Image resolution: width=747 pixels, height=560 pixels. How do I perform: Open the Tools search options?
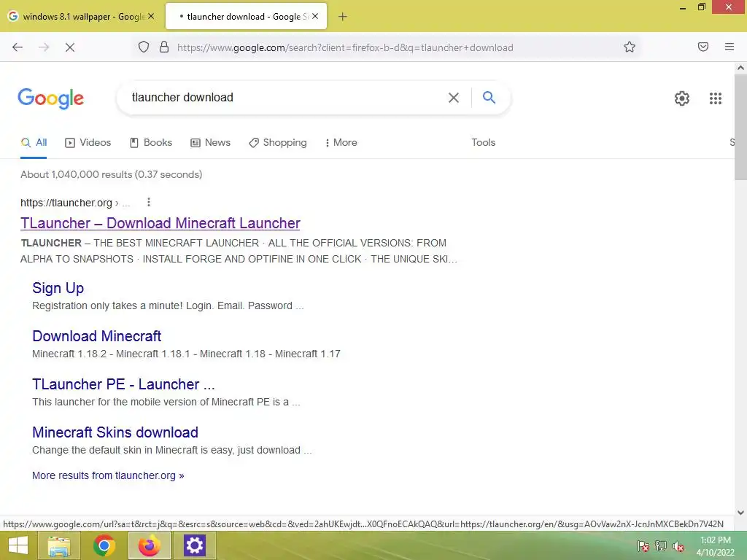pos(483,142)
